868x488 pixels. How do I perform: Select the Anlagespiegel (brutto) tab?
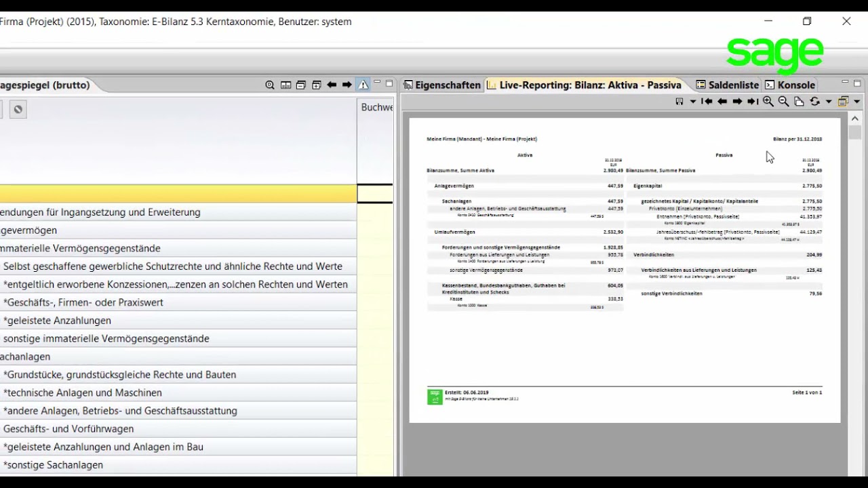(x=45, y=85)
